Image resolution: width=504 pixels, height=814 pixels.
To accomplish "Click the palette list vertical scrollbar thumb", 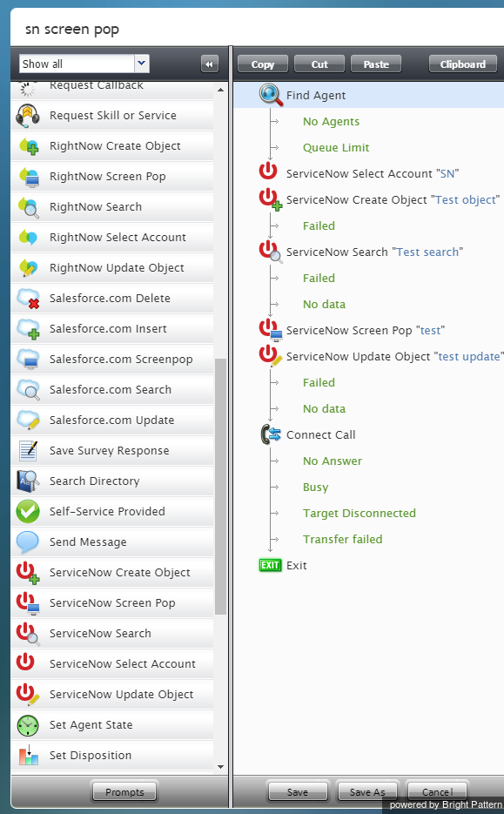I will pos(220,487).
